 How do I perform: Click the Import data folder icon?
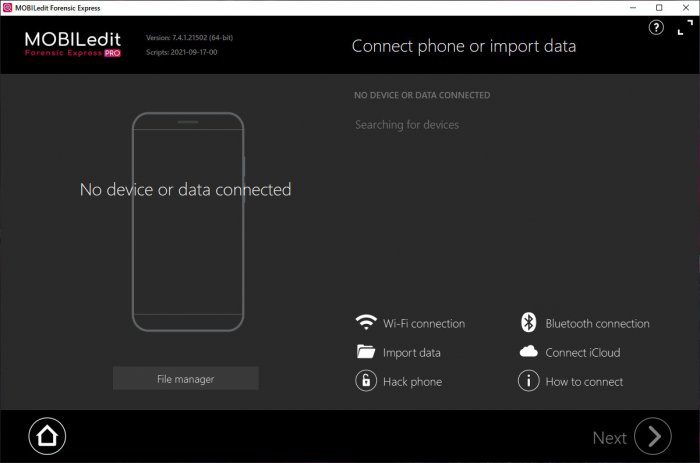[366, 352]
